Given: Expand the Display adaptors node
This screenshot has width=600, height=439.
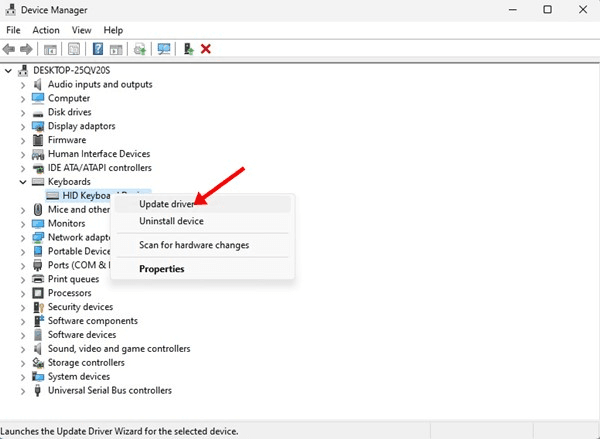Looking at the screenshot, I should coord(23,126).
